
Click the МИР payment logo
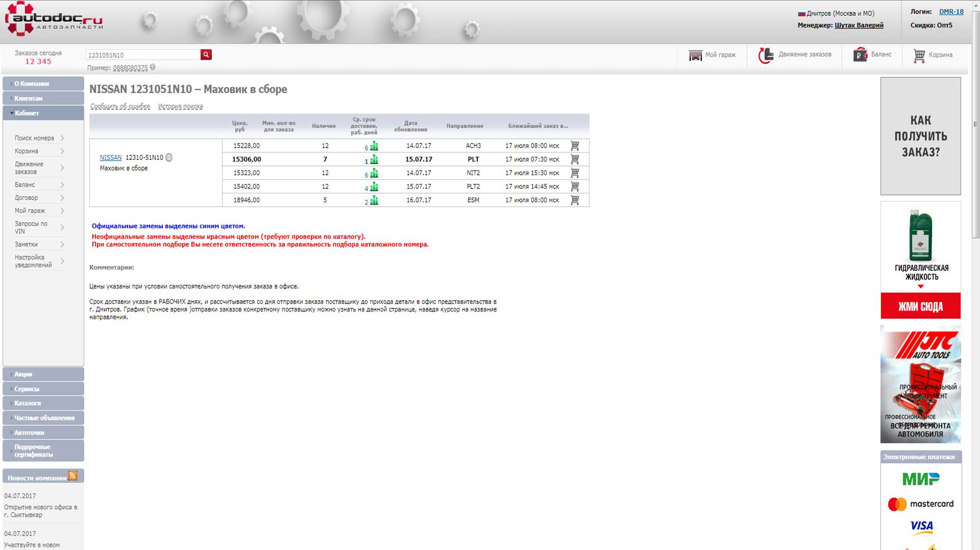921,479
